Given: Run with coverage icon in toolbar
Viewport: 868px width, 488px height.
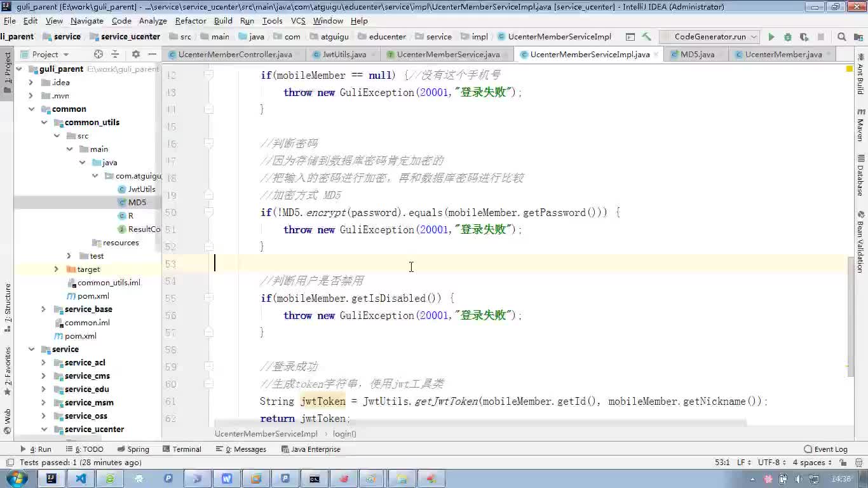Looking at the screenshot, I should click(x=804, y=37).
